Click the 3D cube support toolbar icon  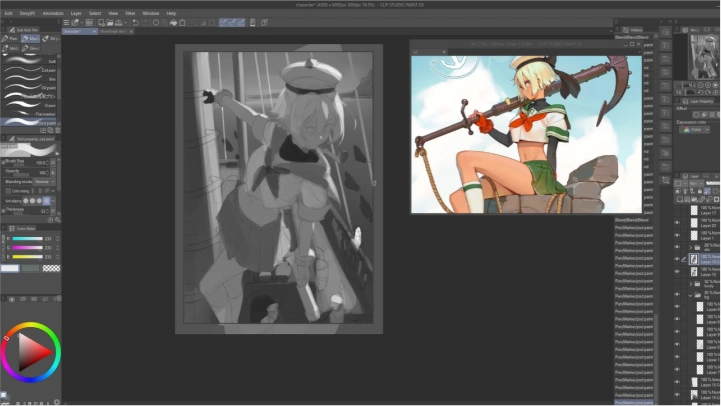264,23
